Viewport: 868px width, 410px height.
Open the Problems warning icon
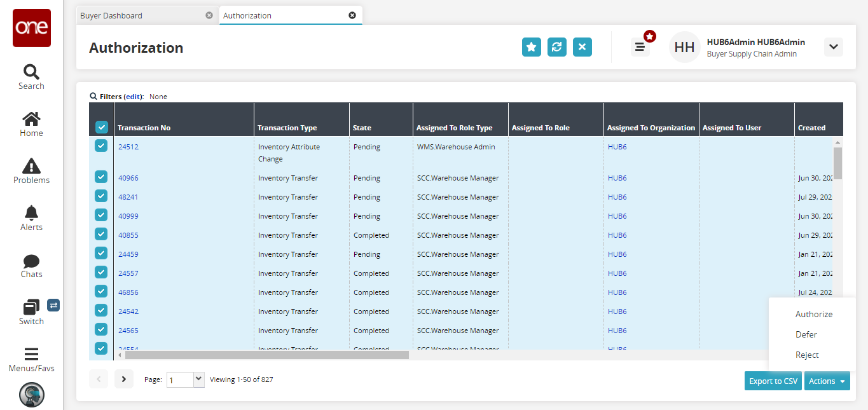31,166
